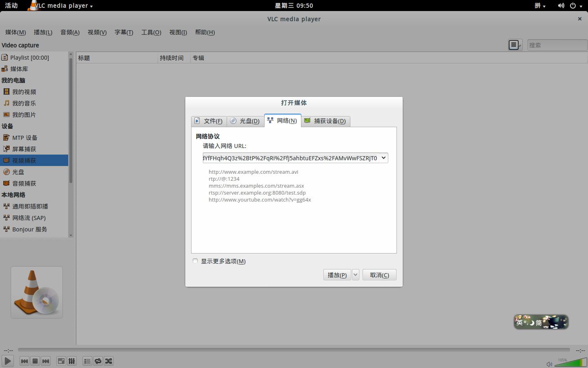Open the playlist view mode dropdown
The height and width of the screenshot is (368, 588).
point(515,45)
